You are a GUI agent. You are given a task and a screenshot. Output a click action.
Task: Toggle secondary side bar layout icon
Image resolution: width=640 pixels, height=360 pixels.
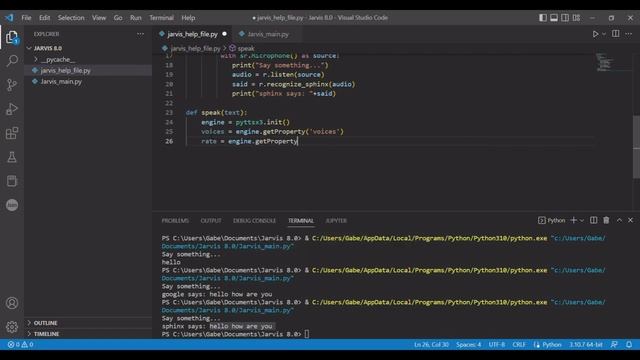pos(565,18)
